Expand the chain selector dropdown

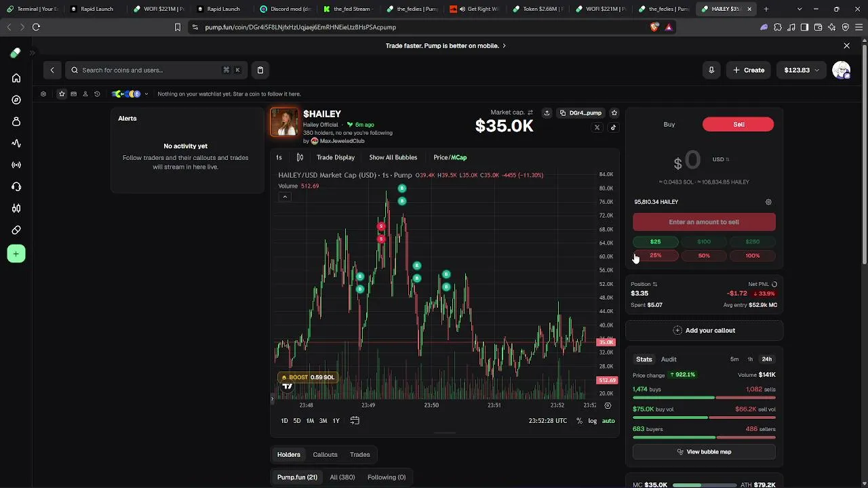tap(146, 94)
